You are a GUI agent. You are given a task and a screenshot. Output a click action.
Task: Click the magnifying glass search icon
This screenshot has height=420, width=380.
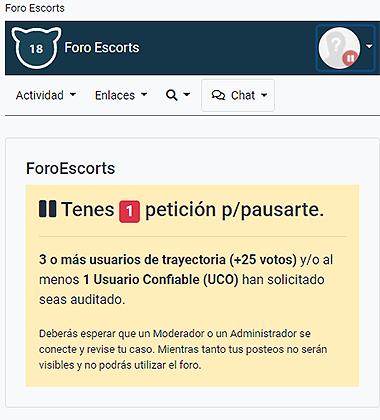171,95
